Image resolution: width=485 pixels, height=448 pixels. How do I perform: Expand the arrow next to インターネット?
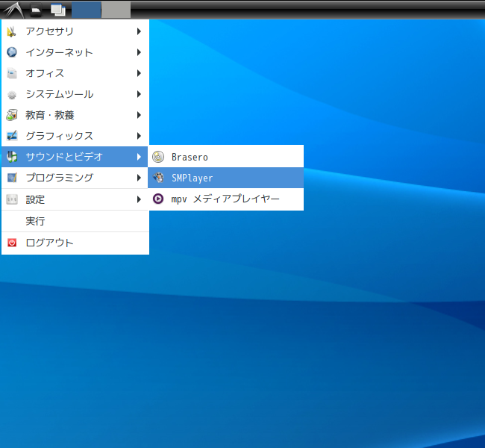tap(139, 52)
